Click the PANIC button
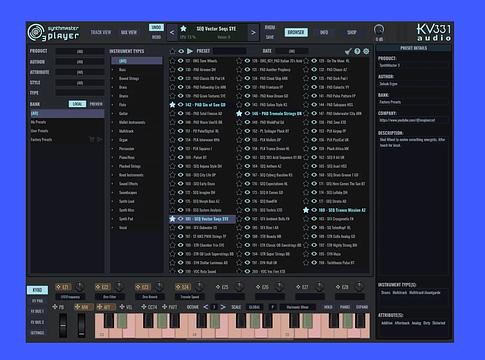Viewport: 485px width, 360px height. (345, 307)
